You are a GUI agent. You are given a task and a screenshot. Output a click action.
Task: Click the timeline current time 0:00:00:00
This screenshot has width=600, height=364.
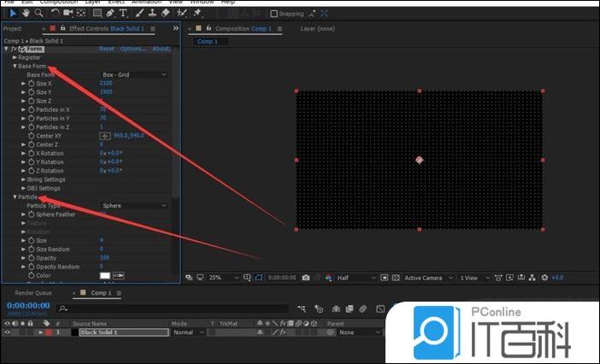[x=26, y=305]
